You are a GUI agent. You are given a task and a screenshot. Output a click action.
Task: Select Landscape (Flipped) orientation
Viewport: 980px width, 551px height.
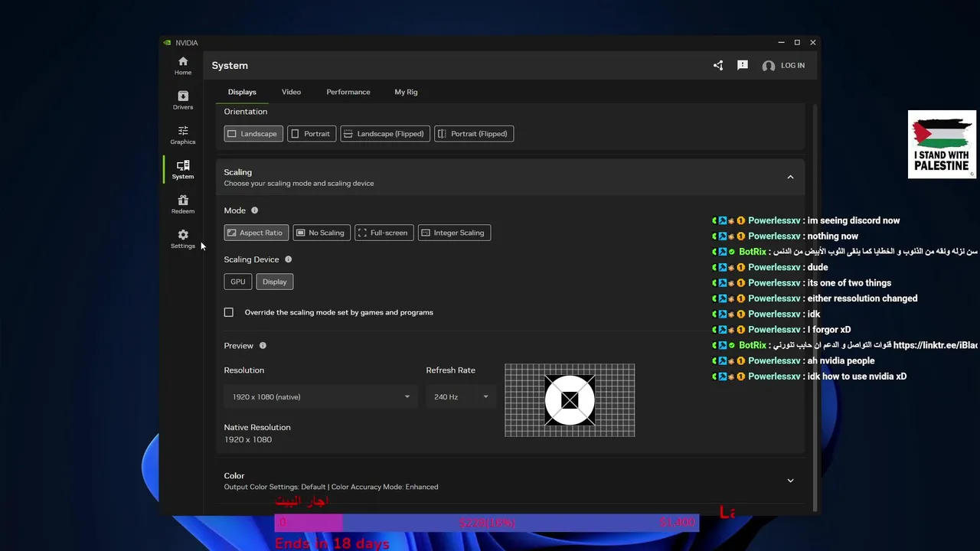click(x=385, y=134)
